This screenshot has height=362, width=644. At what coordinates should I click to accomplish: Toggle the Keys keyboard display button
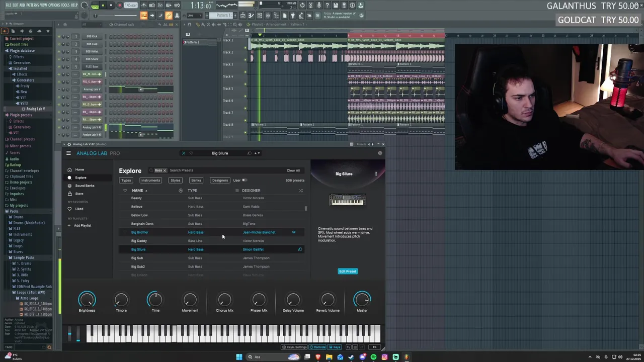pos(335,347)
